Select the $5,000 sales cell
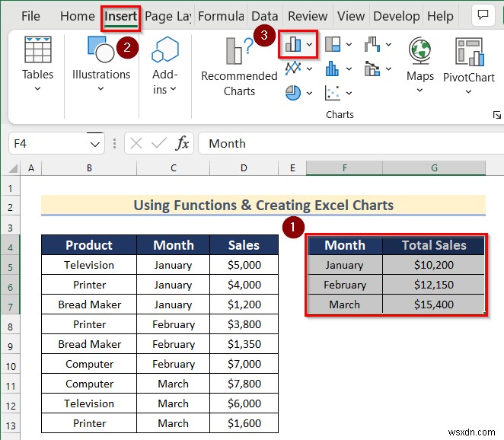The width and height of the screenshot is (504, 440). (244, 265)
